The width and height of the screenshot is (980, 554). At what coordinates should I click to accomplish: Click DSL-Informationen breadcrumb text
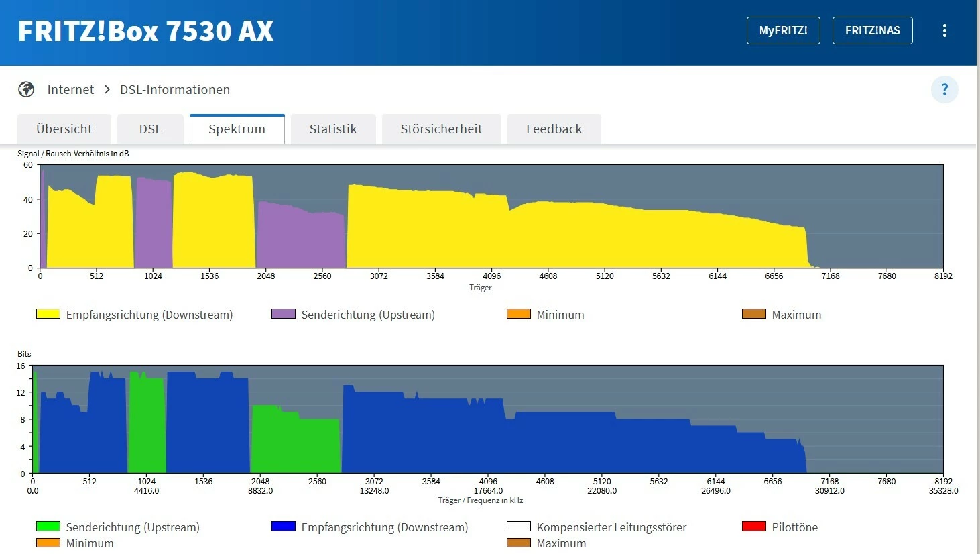click(175, 89)
